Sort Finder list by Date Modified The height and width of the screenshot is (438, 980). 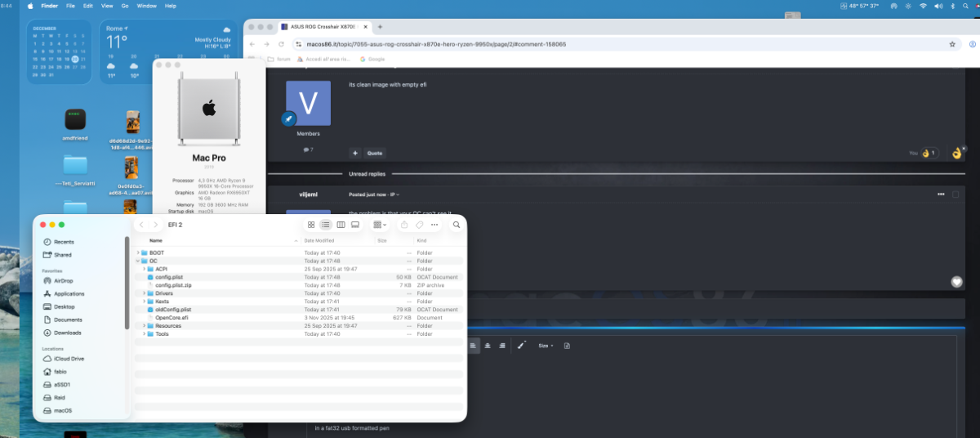(x=319, y=241)
